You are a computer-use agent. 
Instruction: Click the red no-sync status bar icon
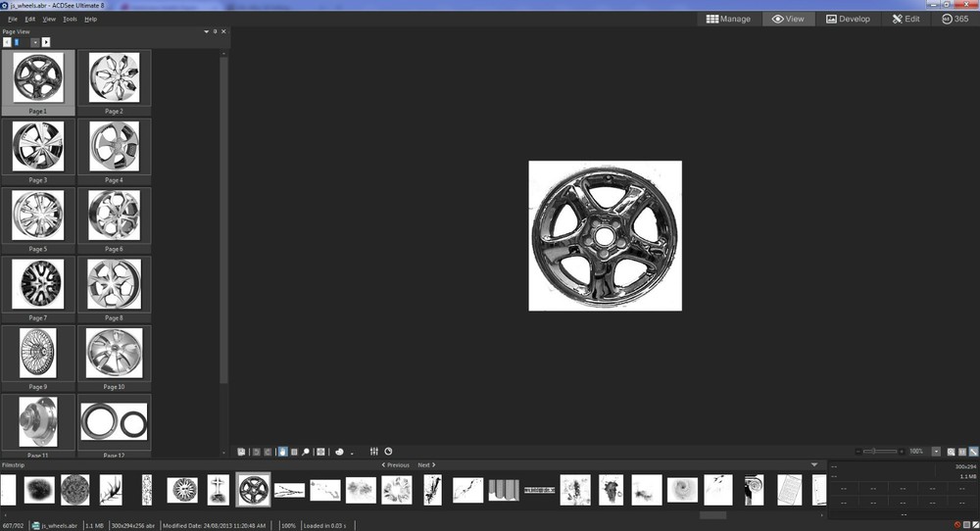(956, 525)
